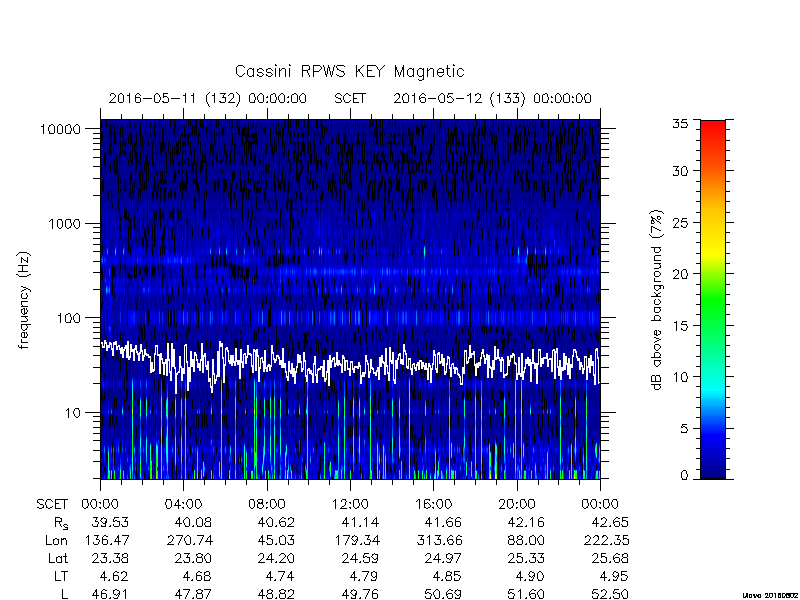The height and width of the screenshot is (600, 800).
Task: Select start date 2016-05-11 (132) 00:00:00
Action: 208,98
